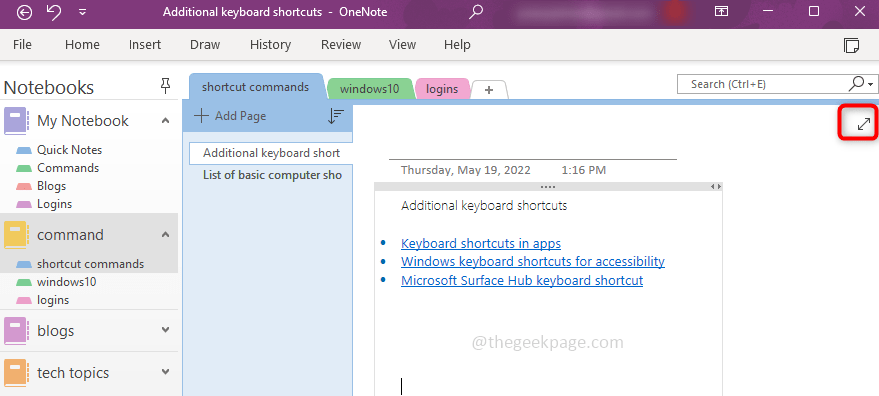This screenshot has width=879, height=396.
Task: Select the shortcut commands section tab
Action: point(256,87)
